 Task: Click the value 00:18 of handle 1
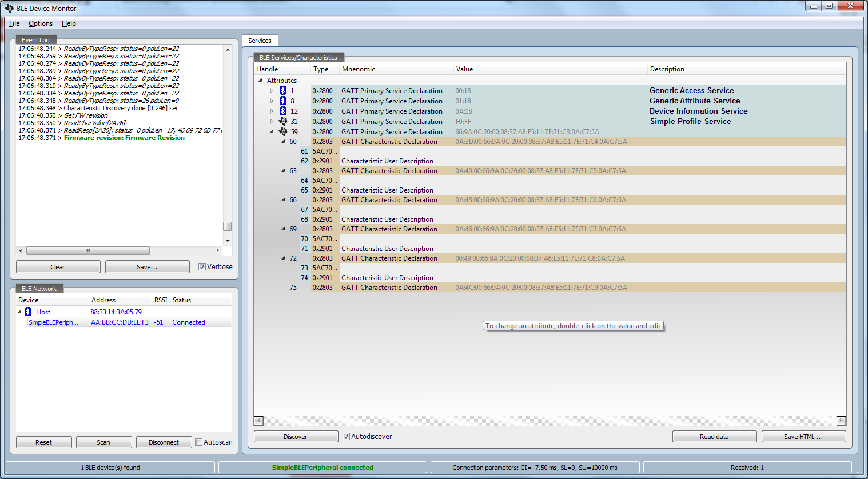(463, 91)
